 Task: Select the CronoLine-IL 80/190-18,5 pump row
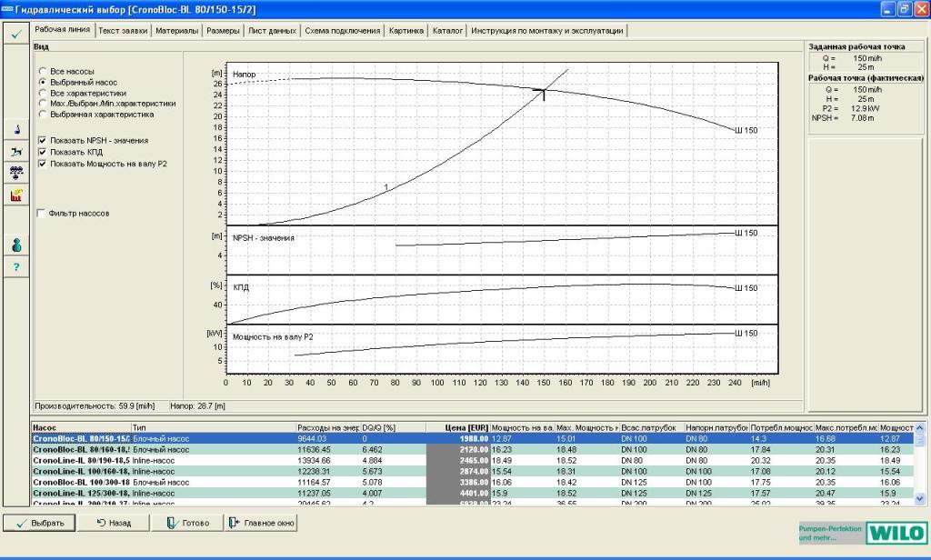473,460
